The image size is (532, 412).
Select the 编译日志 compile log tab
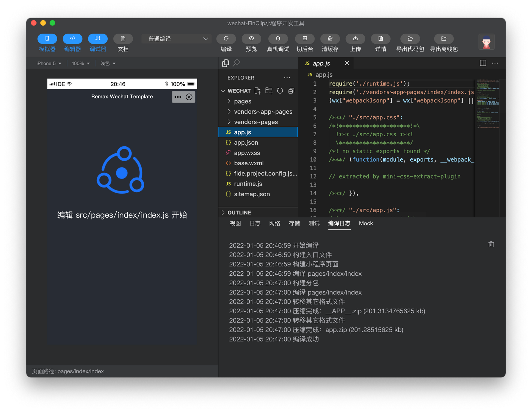[x=339, y=223]
